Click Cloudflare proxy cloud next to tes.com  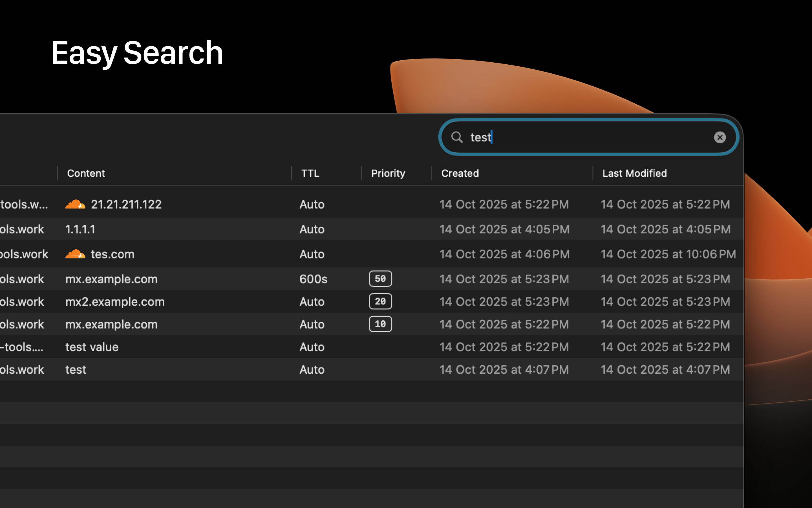[75, 254]
